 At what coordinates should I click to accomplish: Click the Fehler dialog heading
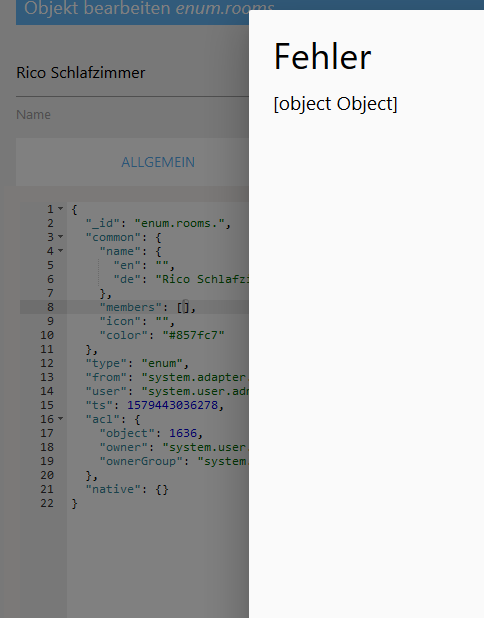point(322,57)
